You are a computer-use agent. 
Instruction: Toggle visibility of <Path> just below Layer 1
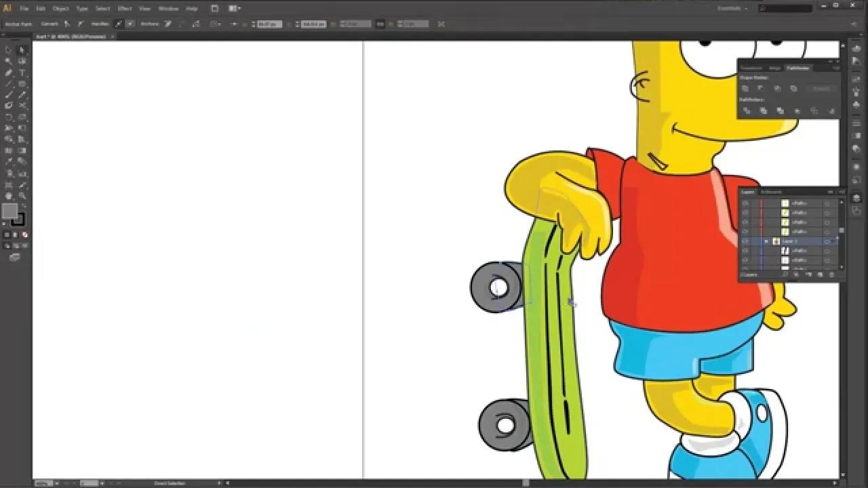746,251
